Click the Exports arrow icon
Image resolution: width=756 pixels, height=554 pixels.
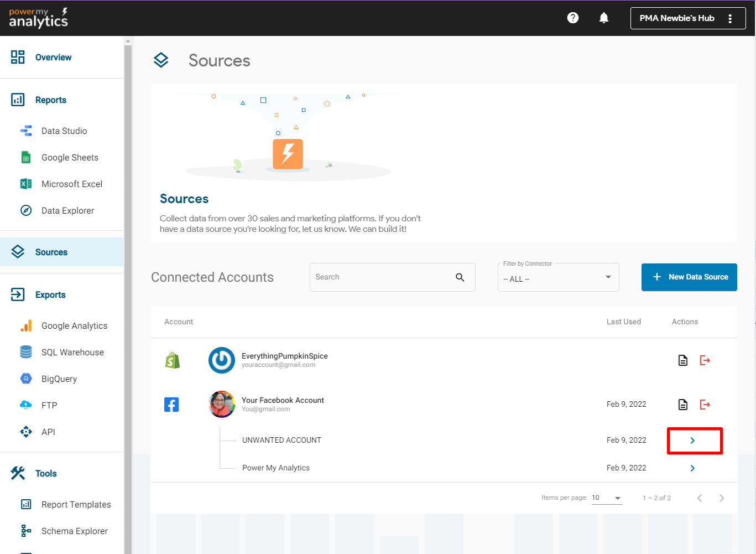18,294
